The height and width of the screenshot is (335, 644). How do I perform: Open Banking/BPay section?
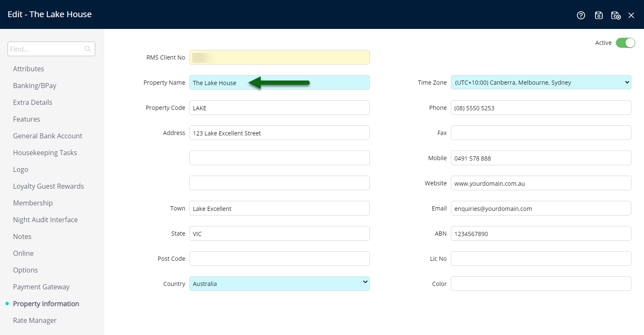[x=34, y=86]
